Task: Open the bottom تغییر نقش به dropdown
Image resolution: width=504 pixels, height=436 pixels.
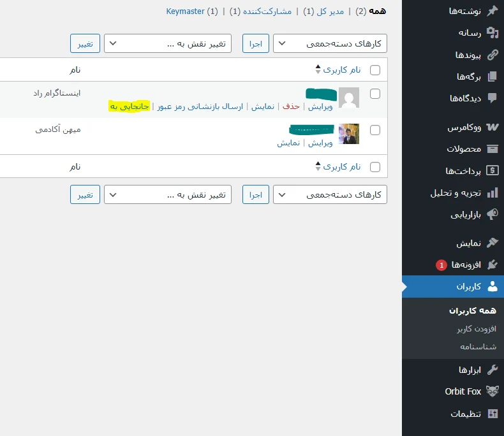Action: [x=168, y=194]
